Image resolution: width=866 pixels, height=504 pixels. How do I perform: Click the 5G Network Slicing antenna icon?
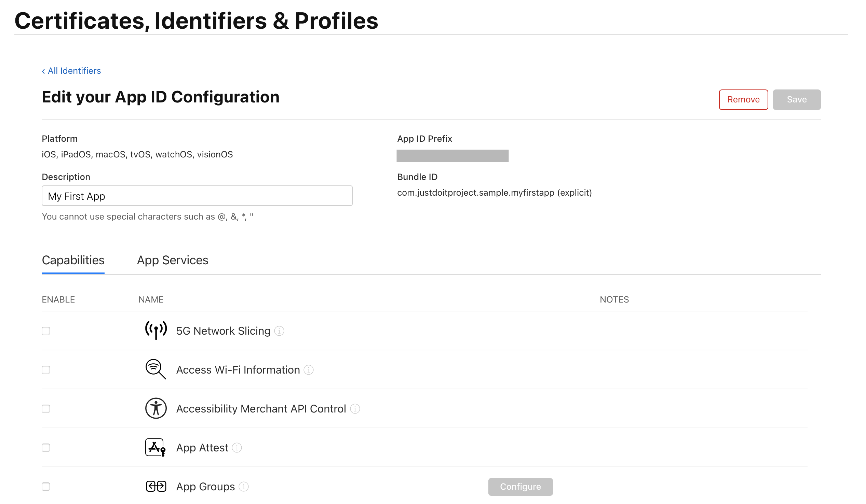156,331
